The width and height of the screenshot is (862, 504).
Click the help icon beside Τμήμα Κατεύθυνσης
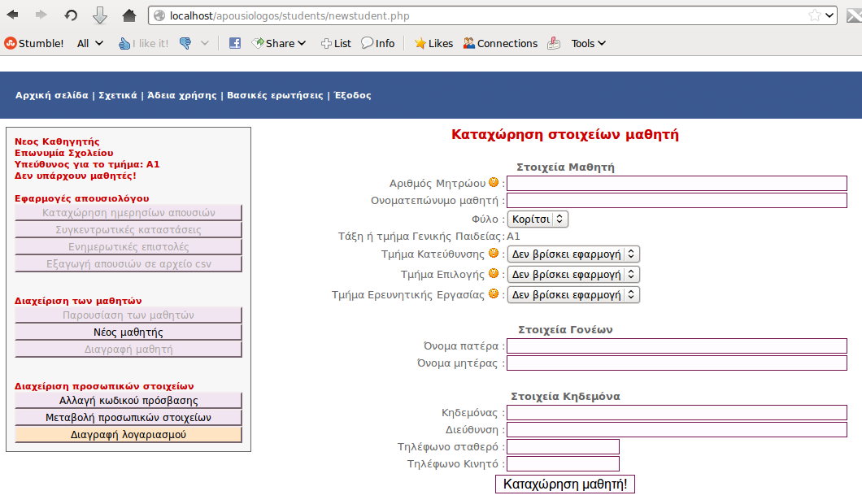[x=493, y=253]
